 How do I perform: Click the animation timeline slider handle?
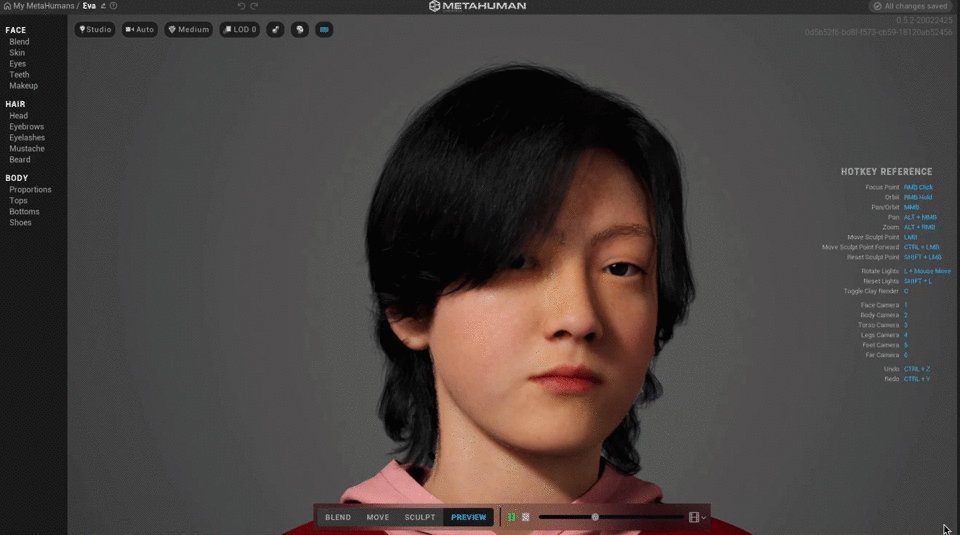tap(595, 517)
